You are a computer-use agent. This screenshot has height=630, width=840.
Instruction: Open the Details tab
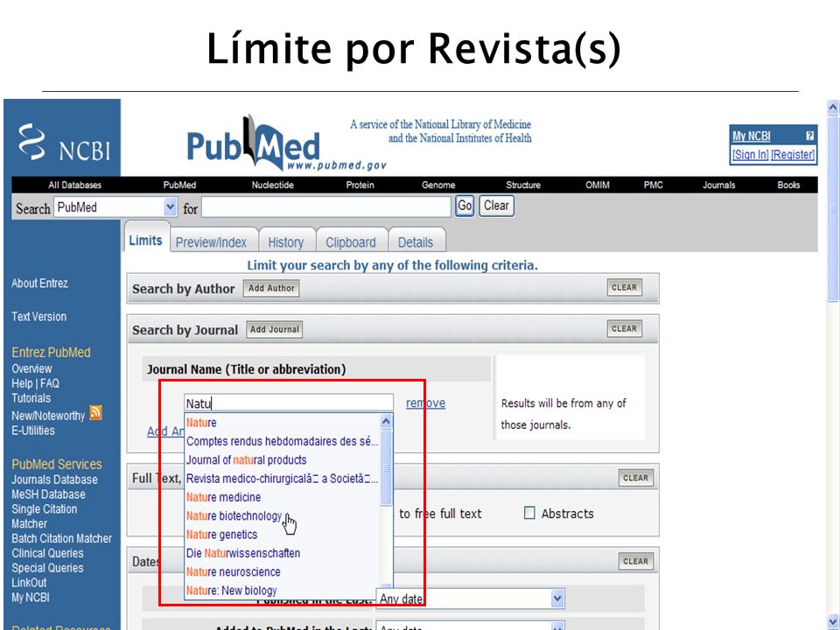[415, 242]
